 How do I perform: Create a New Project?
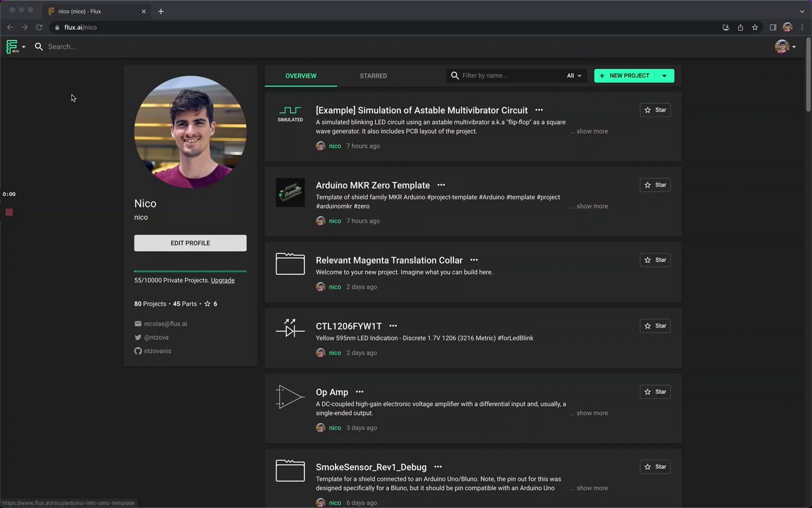pyautogui.click(x=624, y=76)
